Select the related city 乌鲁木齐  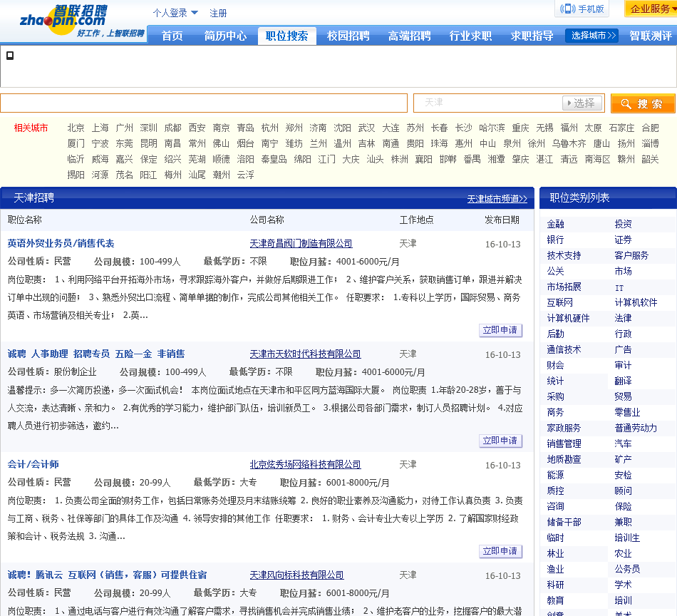[569, 143]
